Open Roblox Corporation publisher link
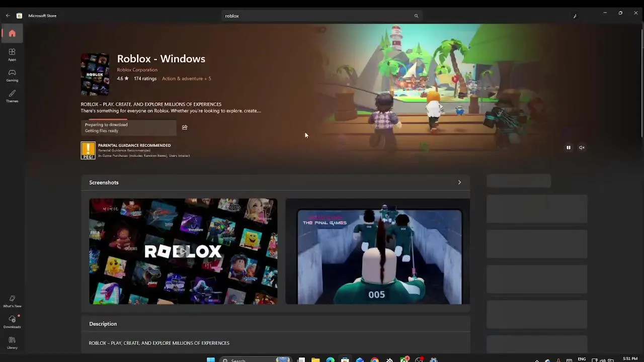Image resolution: width=644 pixels, height=362 pixels. point(137,70)
